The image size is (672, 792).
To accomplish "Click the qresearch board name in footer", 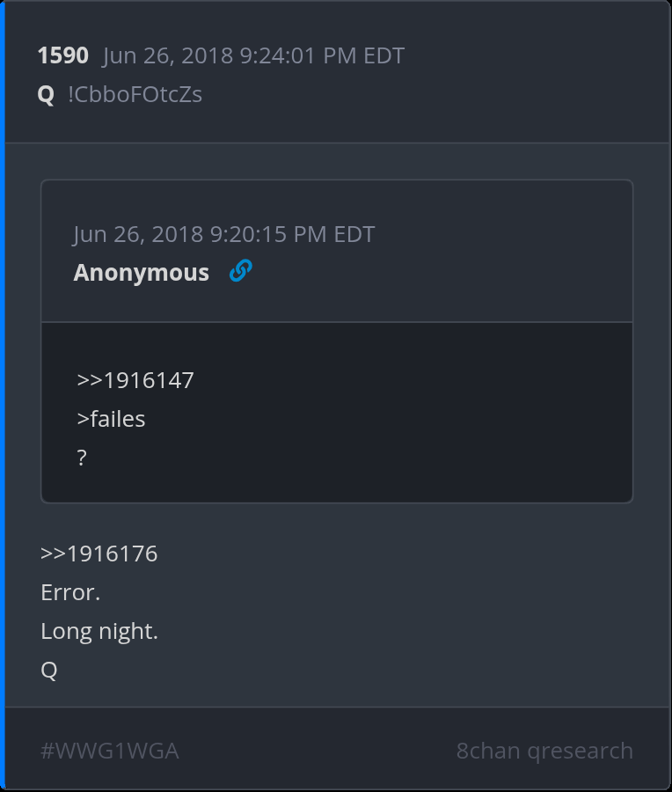I will click(580, 751).
